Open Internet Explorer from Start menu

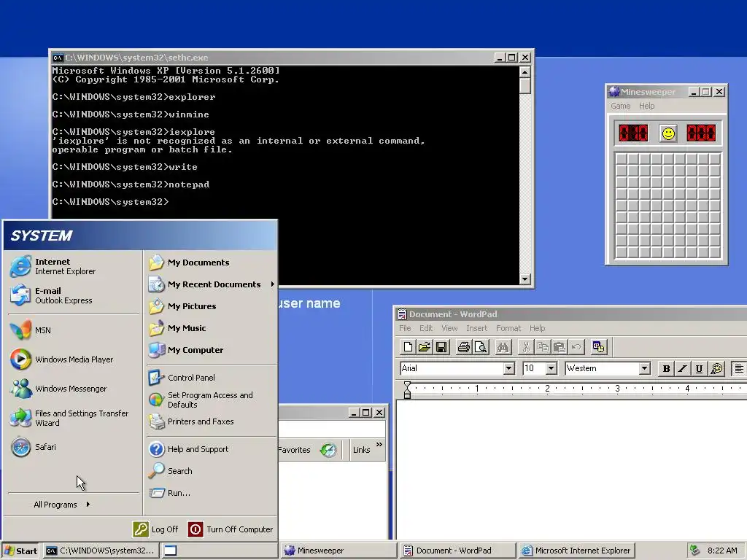click(74, 266)
